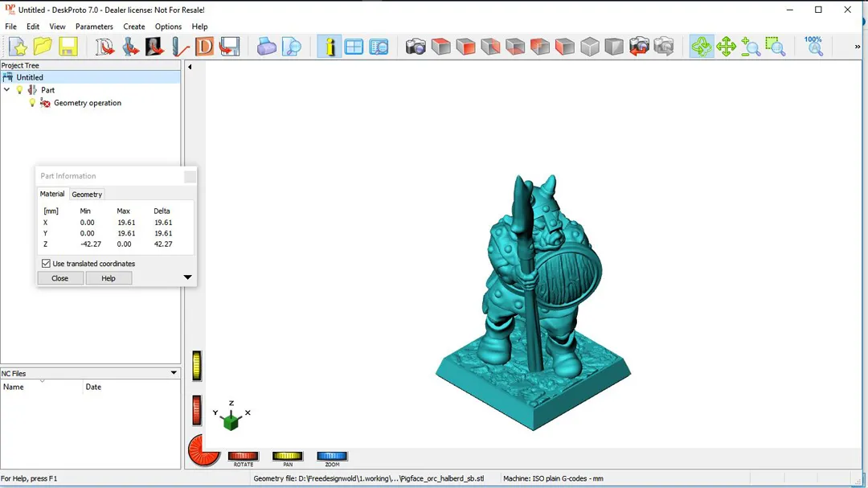Select the Zoom Window tool icon
The width and height of the screenshot is (868, 488).
(x=775, y=47)
